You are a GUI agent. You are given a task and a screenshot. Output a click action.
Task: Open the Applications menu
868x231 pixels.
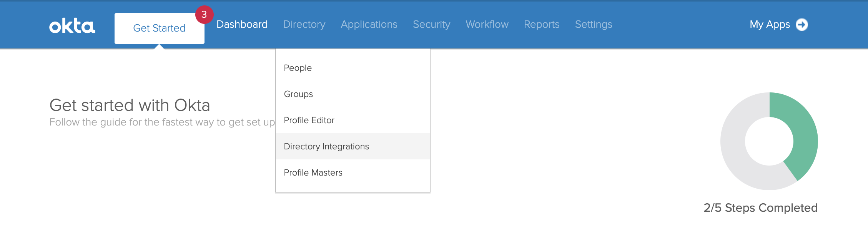369,24
